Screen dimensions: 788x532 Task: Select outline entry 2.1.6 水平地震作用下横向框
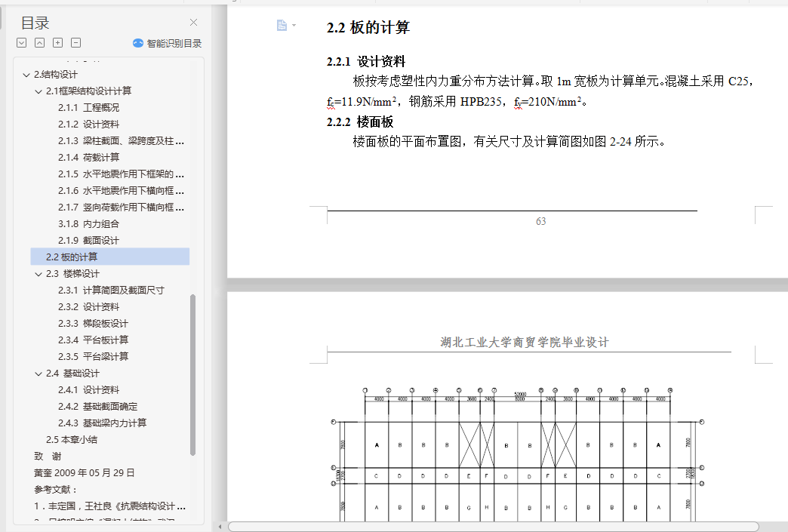pyautogui.click(x=121, y=190)
